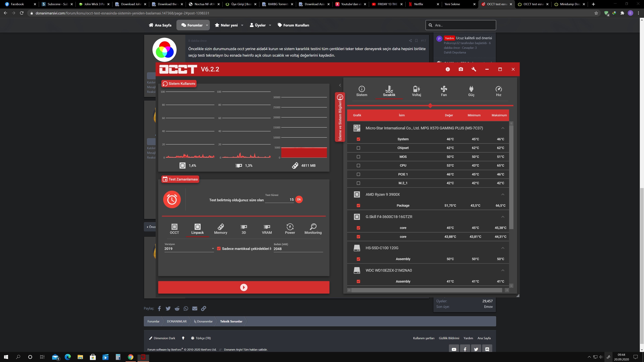The image size is (644, 362).
Task: Collapse the AMD Ryzen 9 3900X section
Action: (502, 194)
